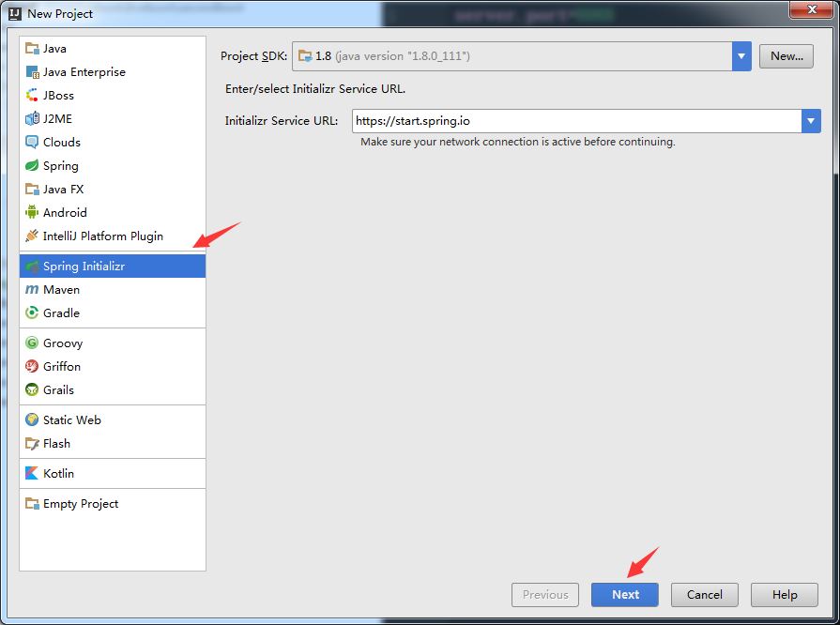This screenshot has width=840, height=625.
Task: Select the Flash label
Action: (56, 444)
